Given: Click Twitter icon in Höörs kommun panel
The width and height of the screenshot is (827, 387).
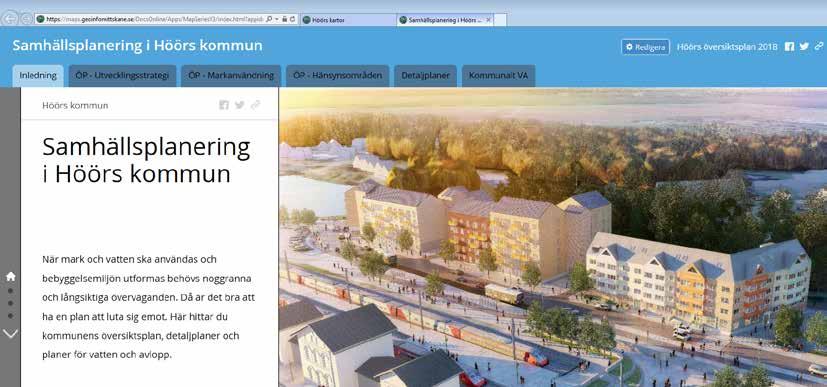Looking at the screenshot, I should [239, 105].
